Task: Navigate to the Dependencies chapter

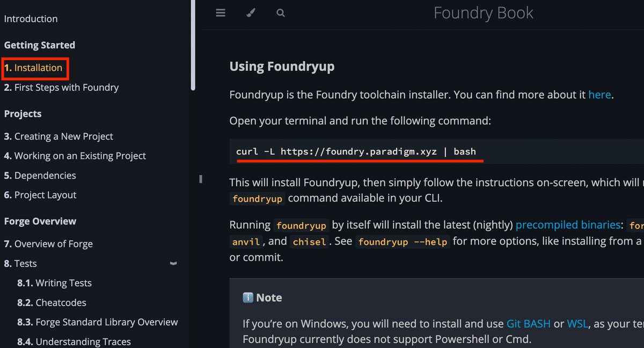Action: 40,176
